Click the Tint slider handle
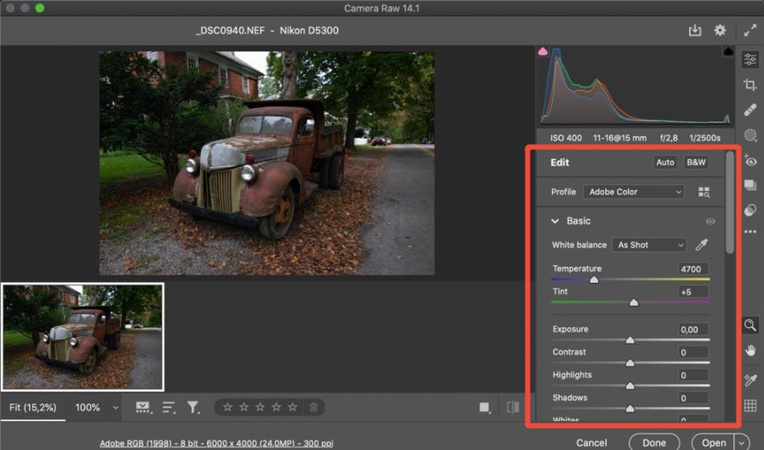The height and width of the screenshot is (450, 764). 634,302
